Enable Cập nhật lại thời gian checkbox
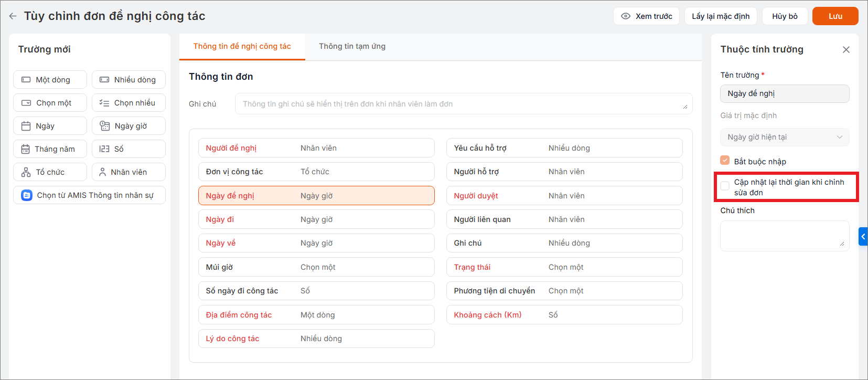Viewport: 868px width, 380px height. [725, 185]
